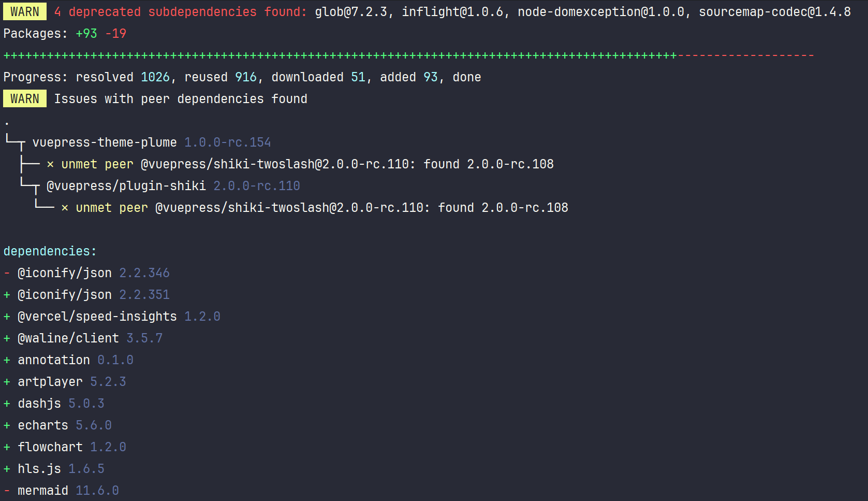Select the @waline/client dependency entry
Image resolution: width=868 pixels, height=501 pixels.
(x=68, y=338)
